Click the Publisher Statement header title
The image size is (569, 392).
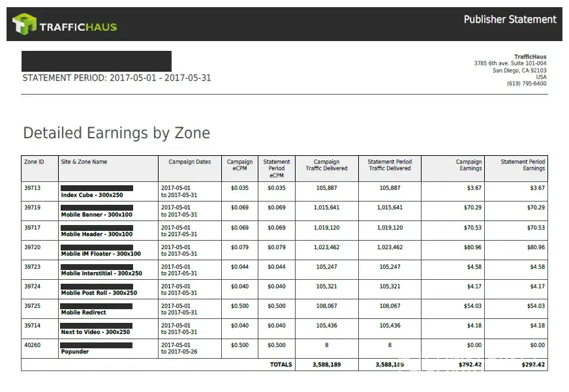tap(510, 20)
